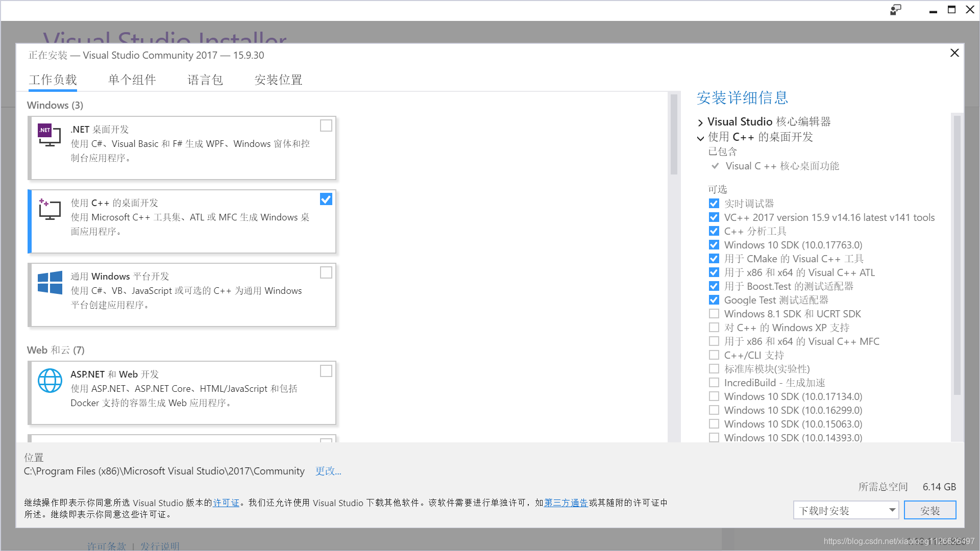Open the 第三方通告 link
980x551 pixels.
(566, 503)
